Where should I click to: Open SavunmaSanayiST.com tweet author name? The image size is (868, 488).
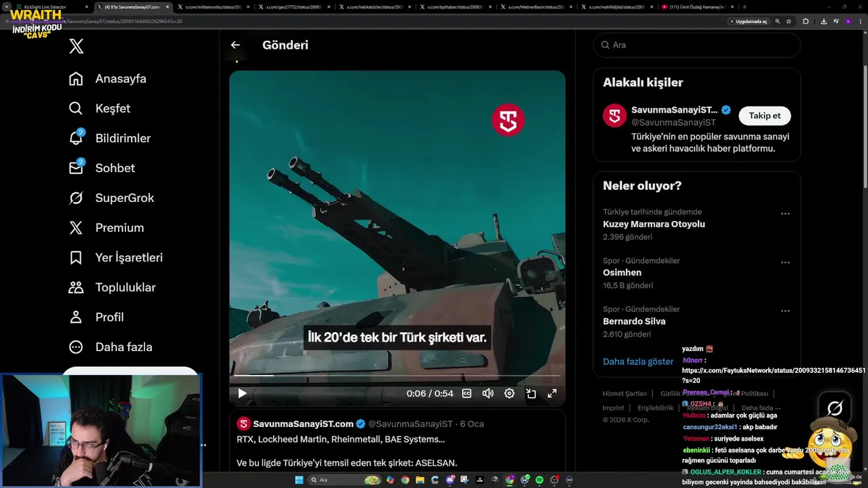[x=303, y=424]
